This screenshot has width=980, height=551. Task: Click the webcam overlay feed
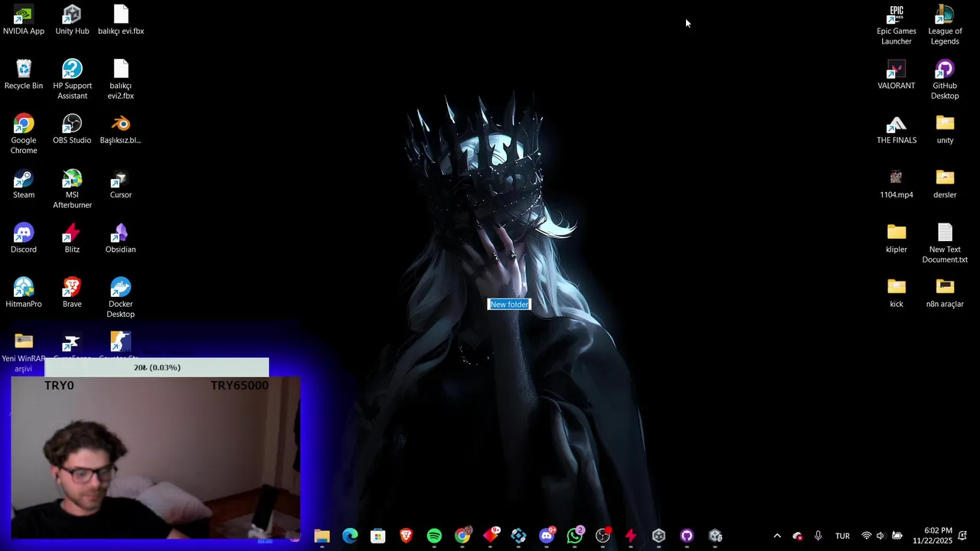tap(156, 459)
